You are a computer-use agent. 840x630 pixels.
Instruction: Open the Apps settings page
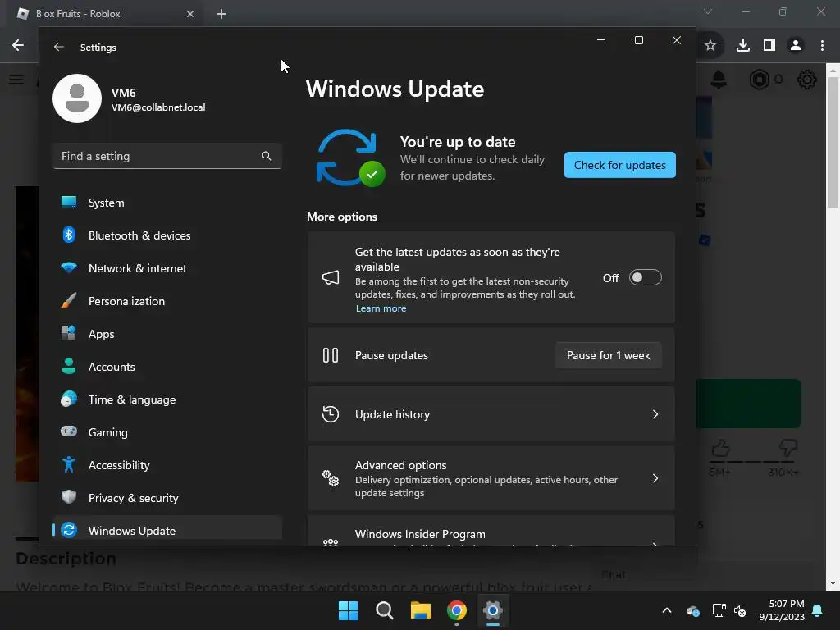coord(167,334)
